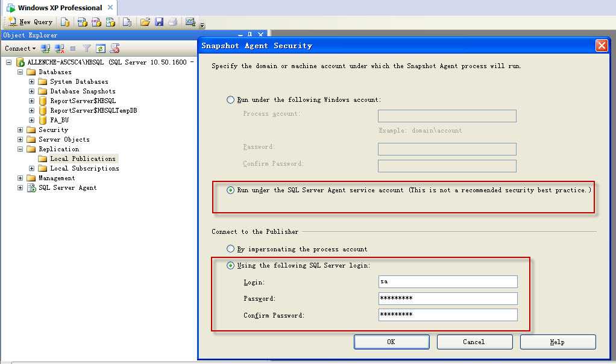The width and height of the screenshot is (616, 364).
Task: Click the Save disk icon
Action: (159, 22)
